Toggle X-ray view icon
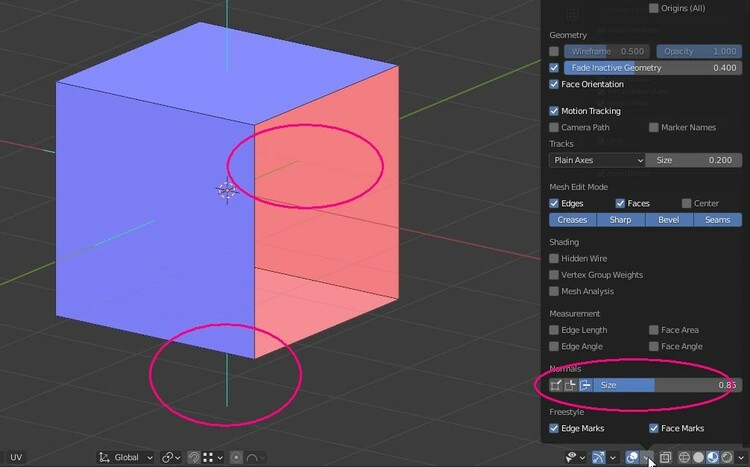Viewport: 750px width, 467px height. point(665,457)
